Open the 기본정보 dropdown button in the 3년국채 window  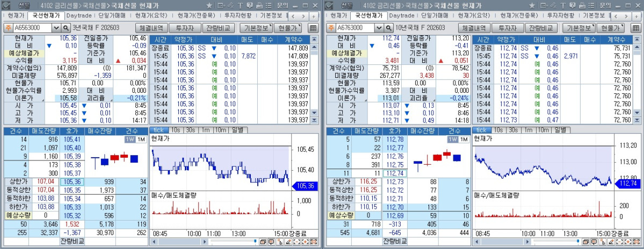(256, 28)
